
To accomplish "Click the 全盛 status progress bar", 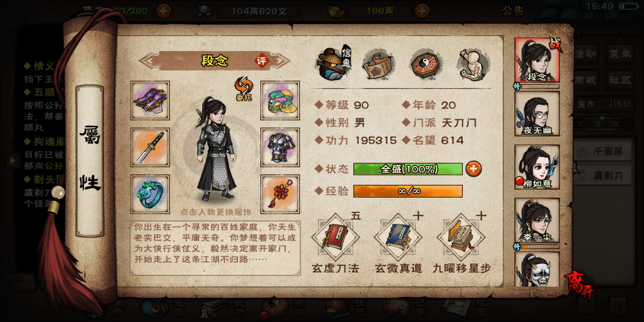I will tap(408, 169).
